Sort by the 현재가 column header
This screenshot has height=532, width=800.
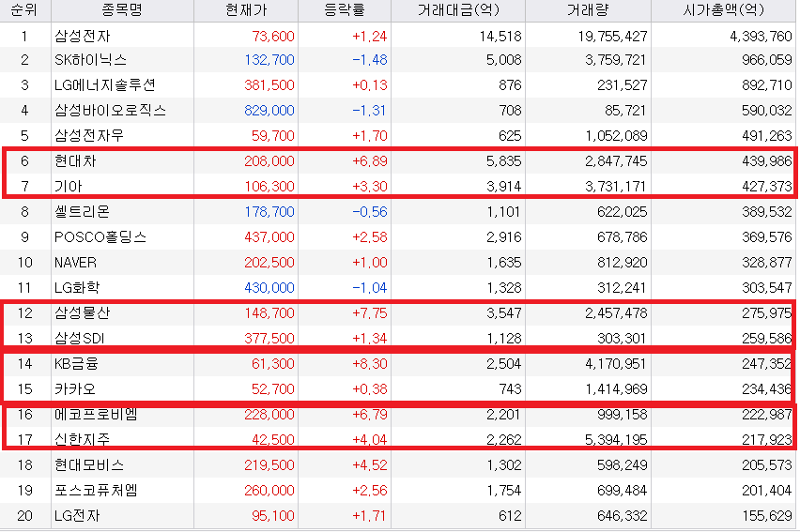coord(246,9)
